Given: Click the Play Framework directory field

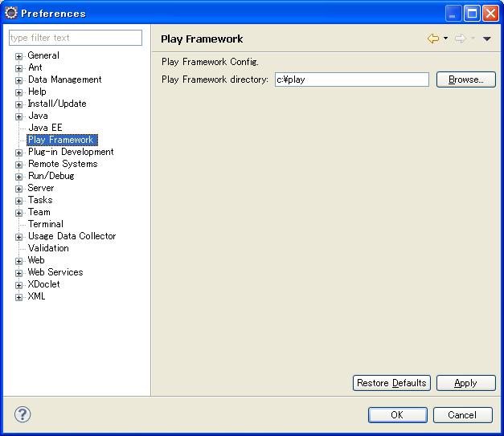Looking at the screenshot, I should [352, 79].
